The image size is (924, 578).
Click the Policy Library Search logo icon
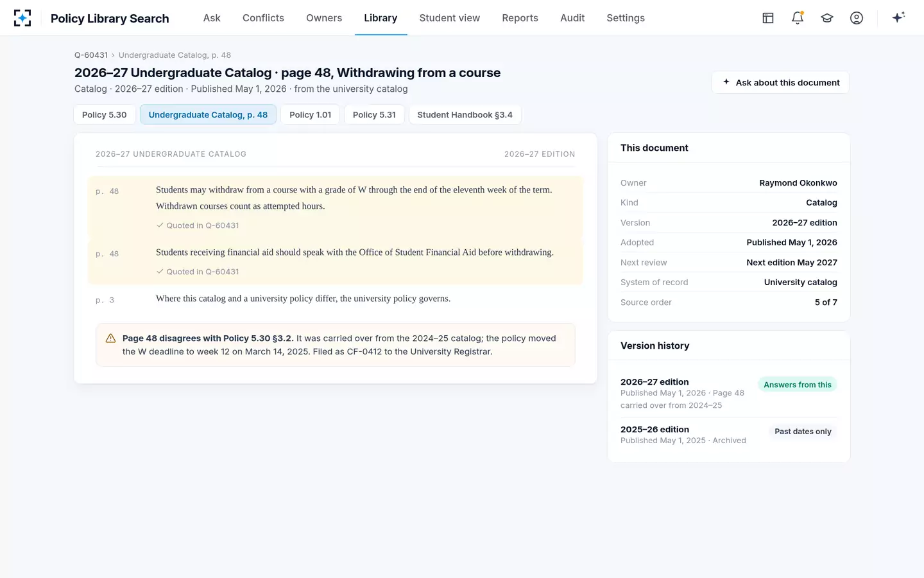coord(22,18)
